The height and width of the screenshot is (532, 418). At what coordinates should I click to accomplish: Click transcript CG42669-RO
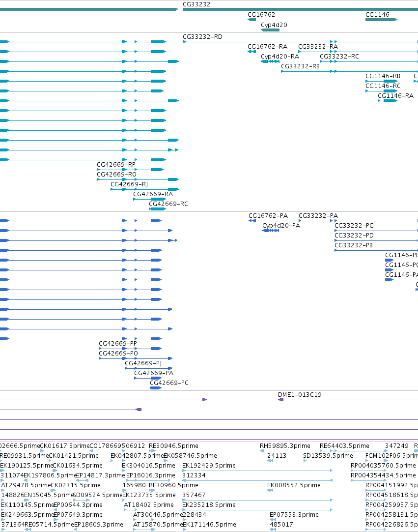pyautogui.click(x=116, y=175)
